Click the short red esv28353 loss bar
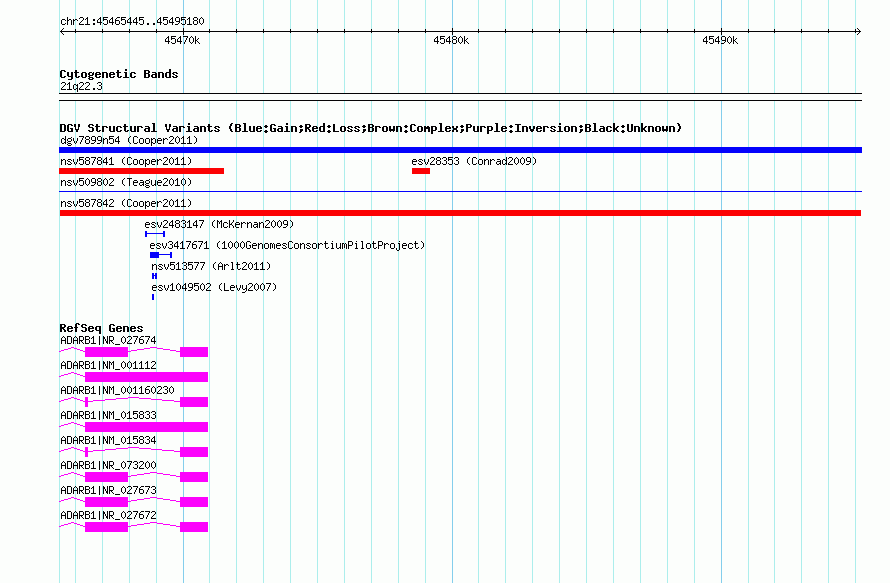Screen dimensions: 890x583 point(421,171)
